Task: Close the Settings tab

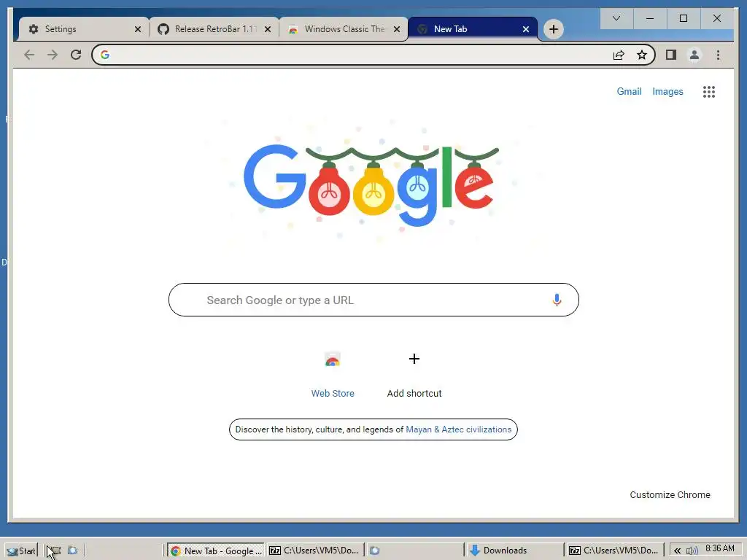Action: coord(138,29)
